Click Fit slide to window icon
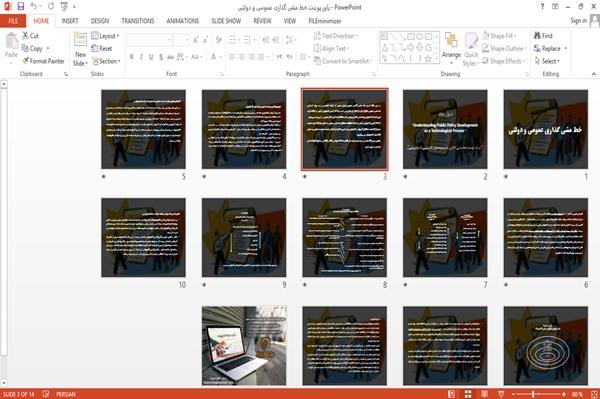Image resolution: width=600 pixels, height=399 pixels. tap(594, 394)
